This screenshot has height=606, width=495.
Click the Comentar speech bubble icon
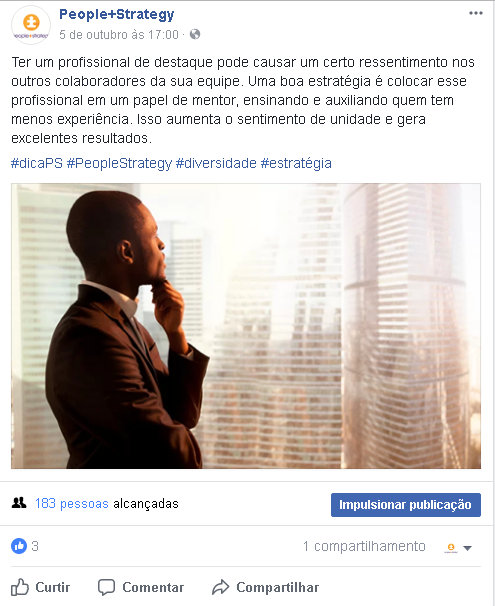click(x=106, y=587)
